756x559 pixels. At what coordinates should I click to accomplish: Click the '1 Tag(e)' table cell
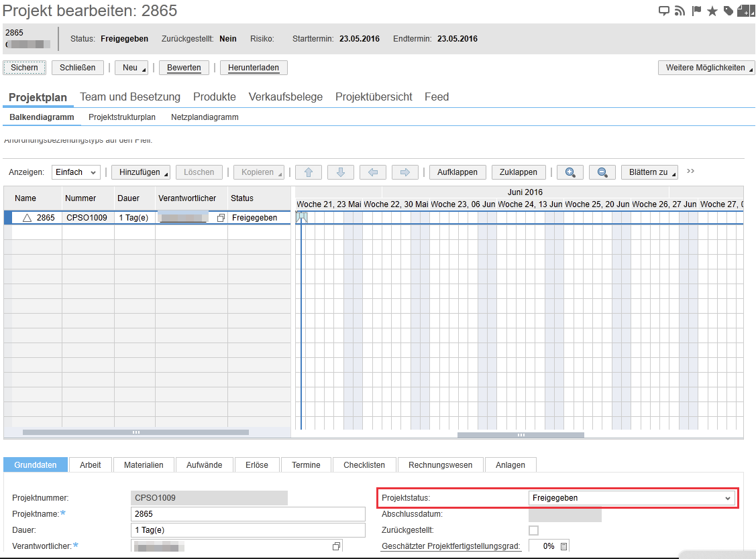tap(135, 218)
